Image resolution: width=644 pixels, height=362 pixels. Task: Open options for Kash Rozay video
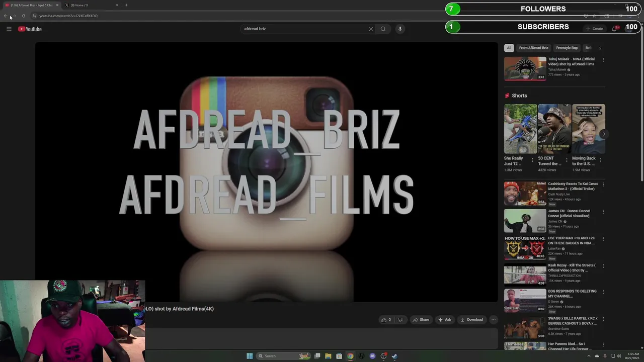tap(603, 266)
